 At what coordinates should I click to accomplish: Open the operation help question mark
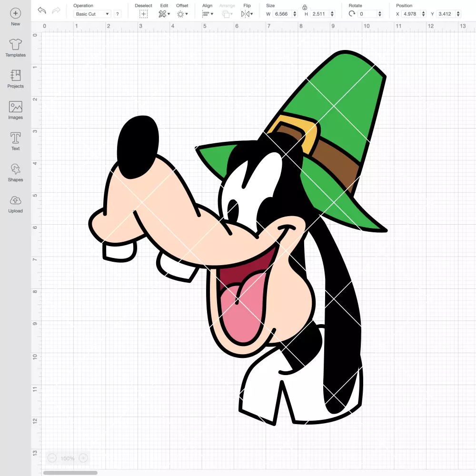(x=118, y=14)
